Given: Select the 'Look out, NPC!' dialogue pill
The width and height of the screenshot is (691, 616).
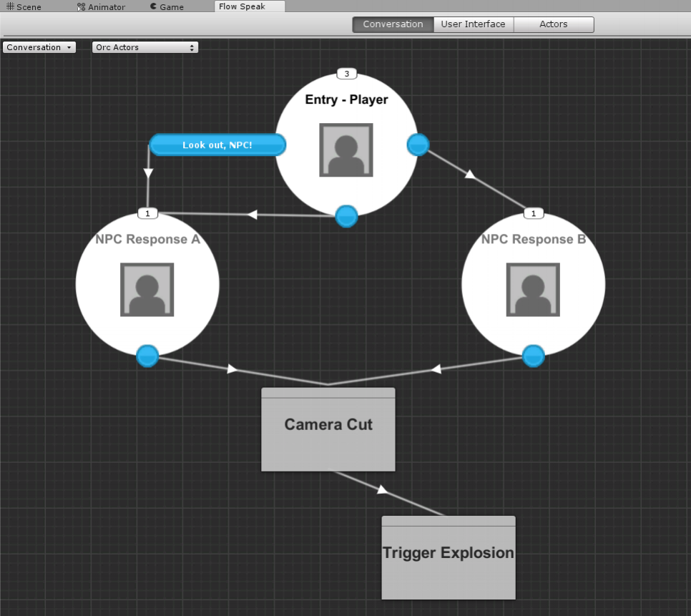Looking at the screenshot, I should point(217,145).
